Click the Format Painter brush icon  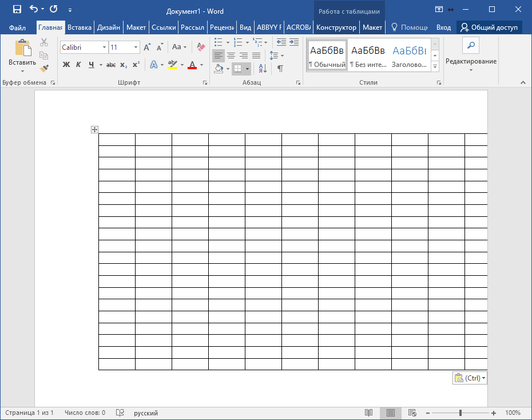(44, 68)
